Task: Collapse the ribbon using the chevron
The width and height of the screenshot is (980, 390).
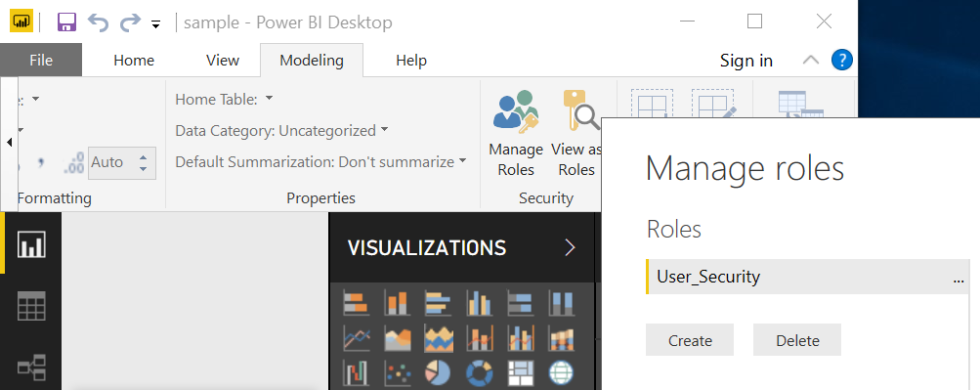Action: click(x=811, y=60)
